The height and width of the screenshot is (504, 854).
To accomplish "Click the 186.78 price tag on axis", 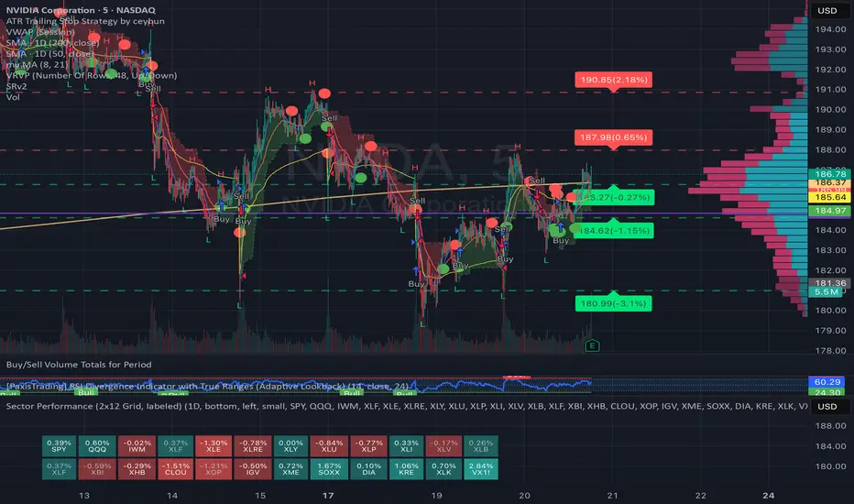I will [830, 174].
